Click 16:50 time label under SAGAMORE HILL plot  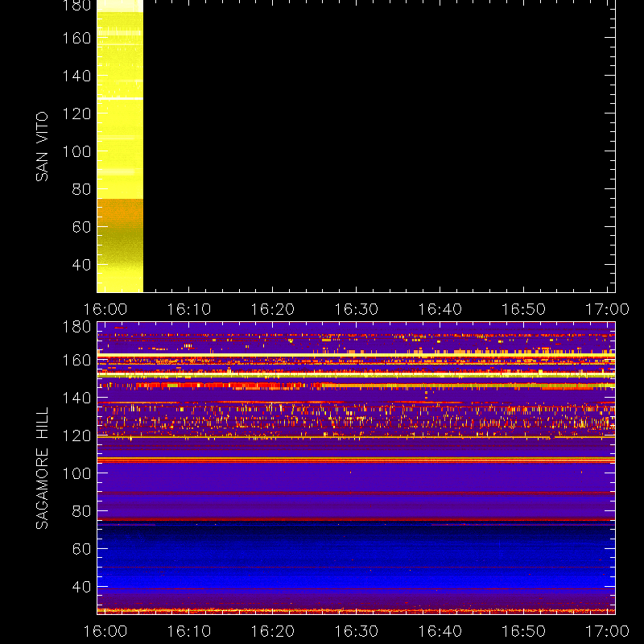coord(524,631)
